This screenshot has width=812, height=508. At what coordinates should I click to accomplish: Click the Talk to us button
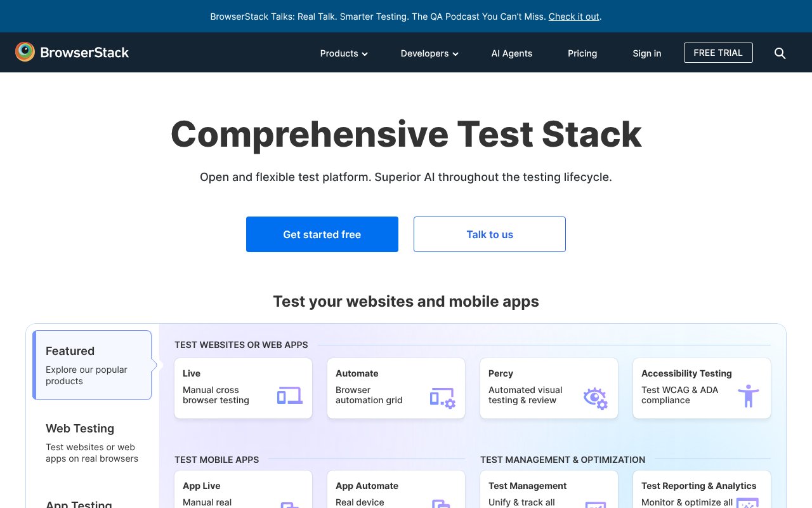click(x=489, y=234)
